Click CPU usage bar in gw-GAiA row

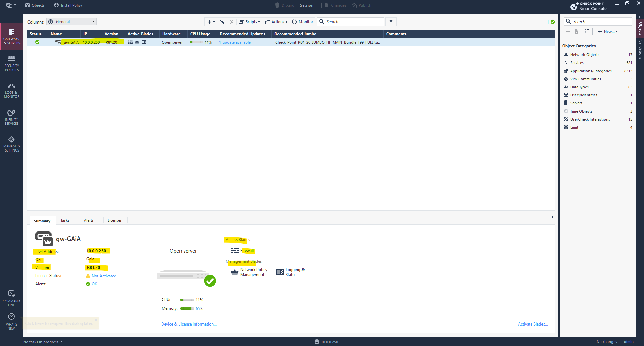click(196, 42)
